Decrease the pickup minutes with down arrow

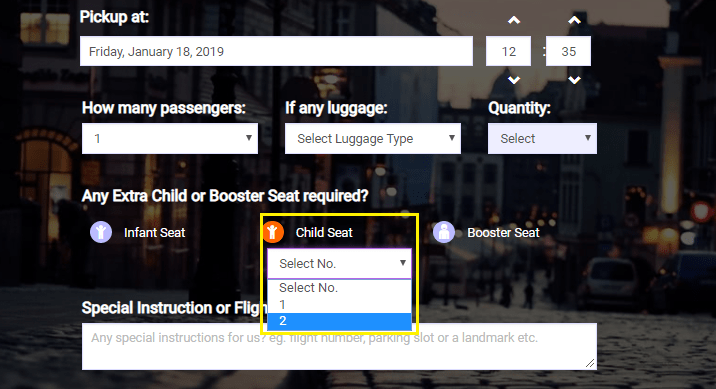(574, 80)
